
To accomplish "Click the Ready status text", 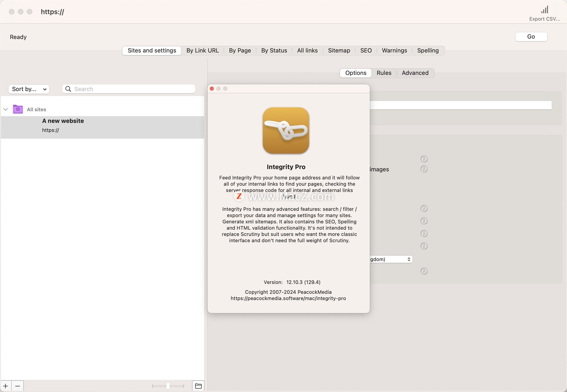I will 18,37.
